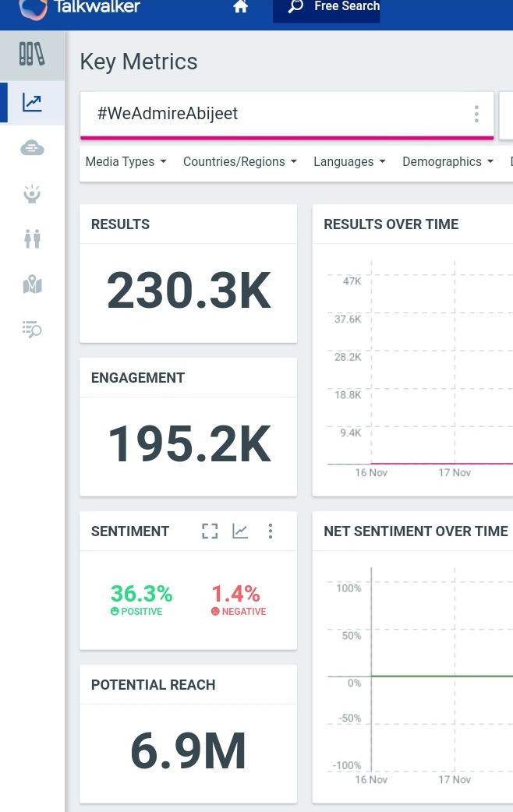
Task: Open the world map sidebar icon
Action: pyautogui.click(x=32, y=284)
